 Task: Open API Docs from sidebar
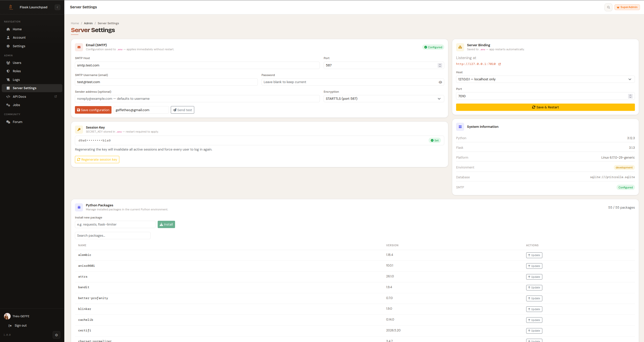pos(32,97)
